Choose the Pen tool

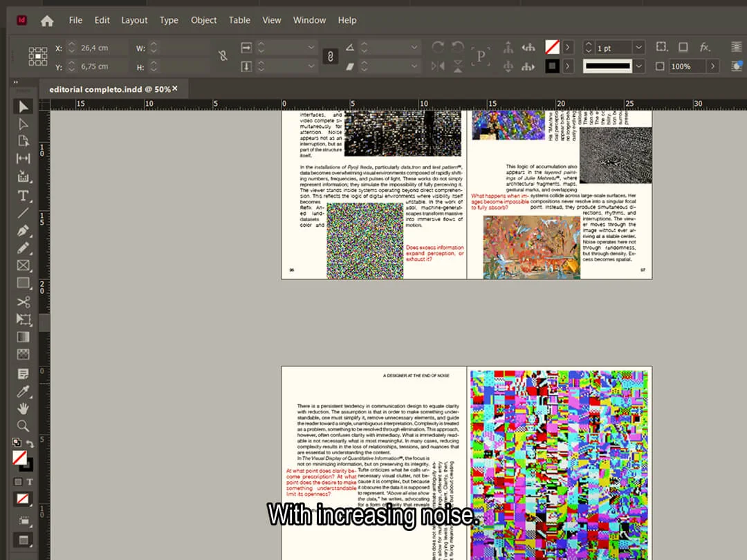23,231
